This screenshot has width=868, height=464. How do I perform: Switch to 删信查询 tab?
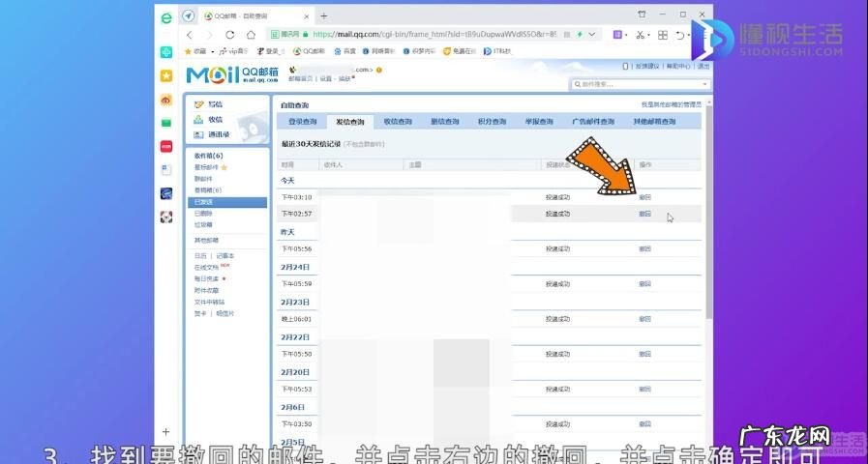(x=445, y=122)
